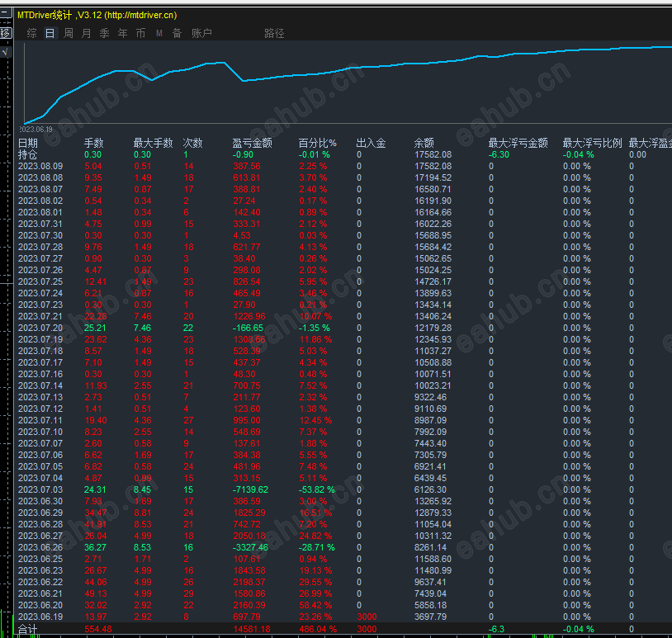Click the 手数 column header

coord(94,143)
